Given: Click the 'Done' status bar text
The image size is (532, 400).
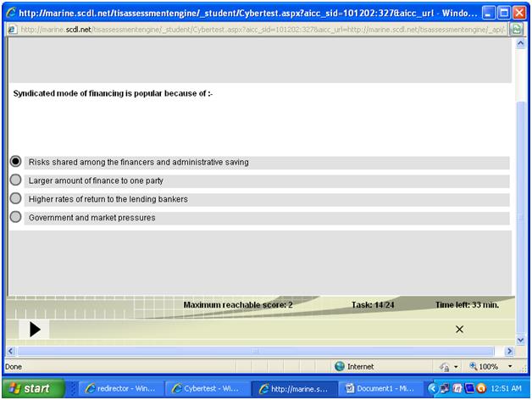Looking at the screenshot, I should click(14, 367).
